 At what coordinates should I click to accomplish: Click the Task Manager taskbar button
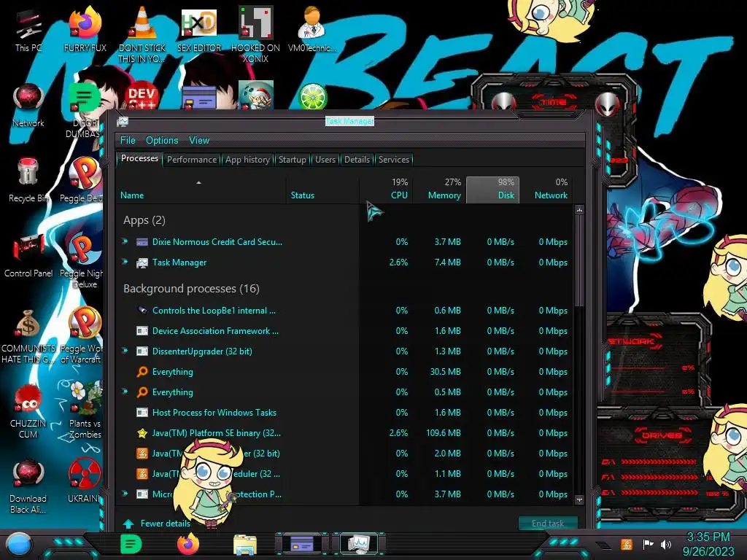pos(358,544)
